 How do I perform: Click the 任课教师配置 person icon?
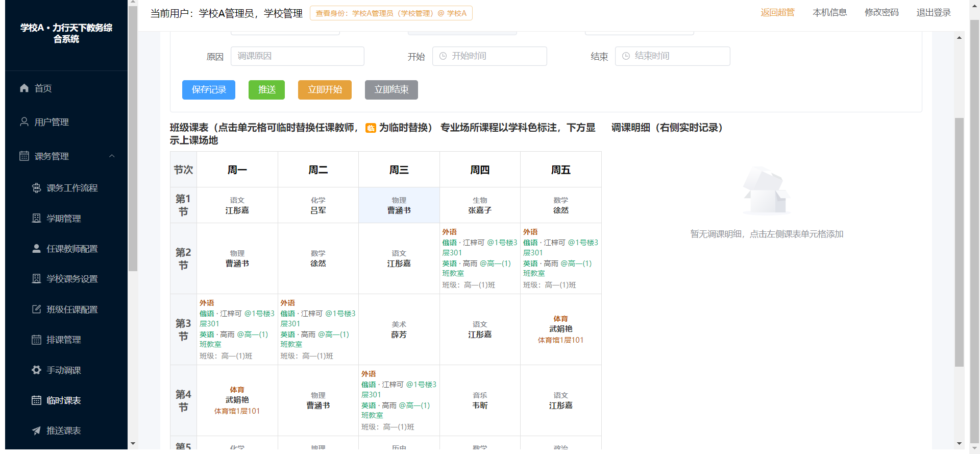[36, 248]
